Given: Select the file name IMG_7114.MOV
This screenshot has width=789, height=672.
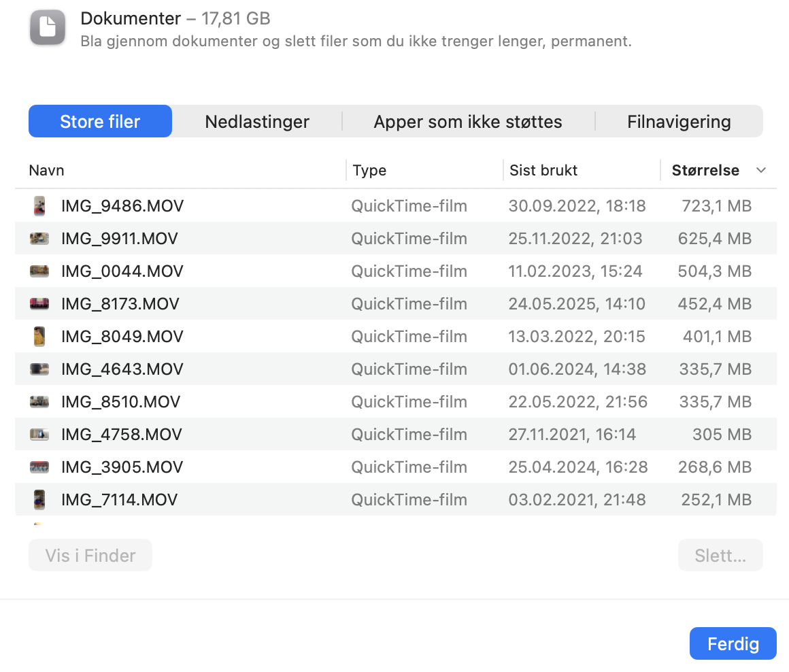Looking at the screenshot, I should (x=119, y=499).
